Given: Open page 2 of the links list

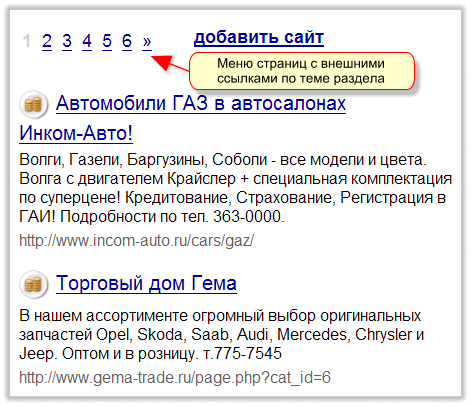Looking at the screenshot, I should [x=47, y=41].
